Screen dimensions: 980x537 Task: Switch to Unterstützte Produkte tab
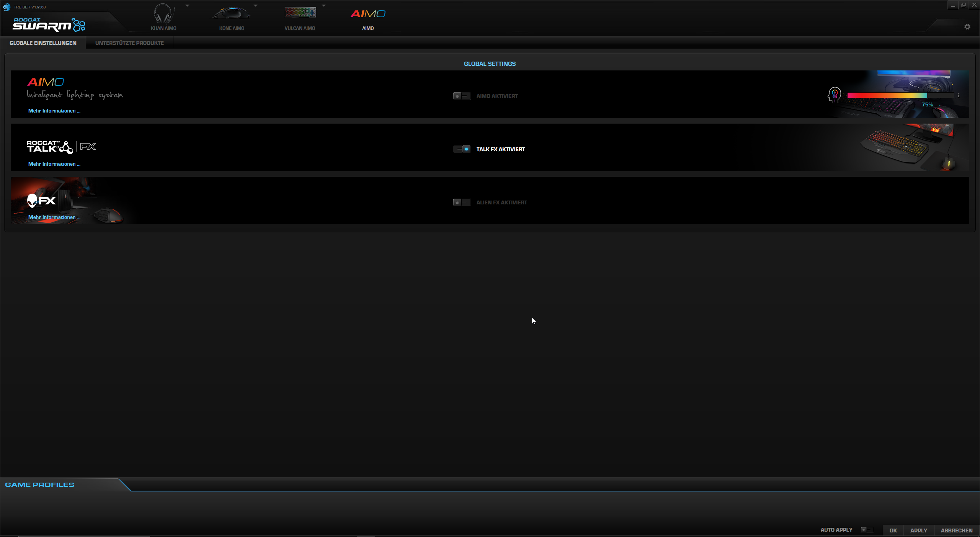pyautogui.click(x=129, y=43)
